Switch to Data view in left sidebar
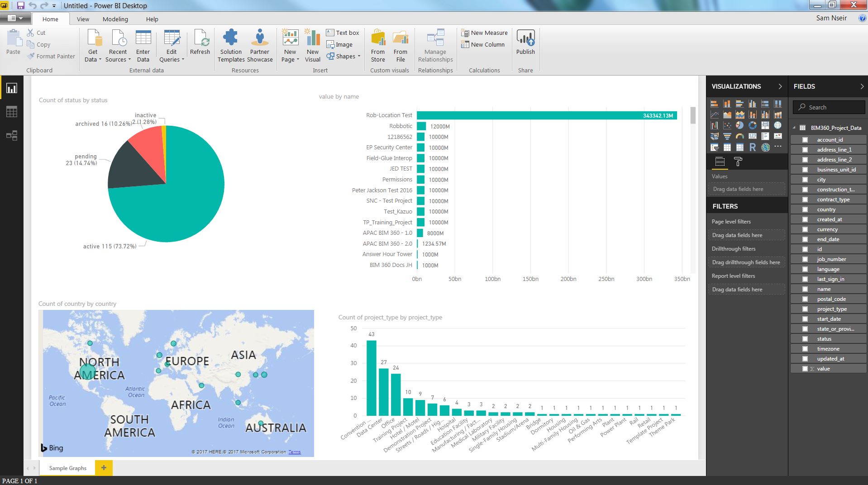 [11, 112]
